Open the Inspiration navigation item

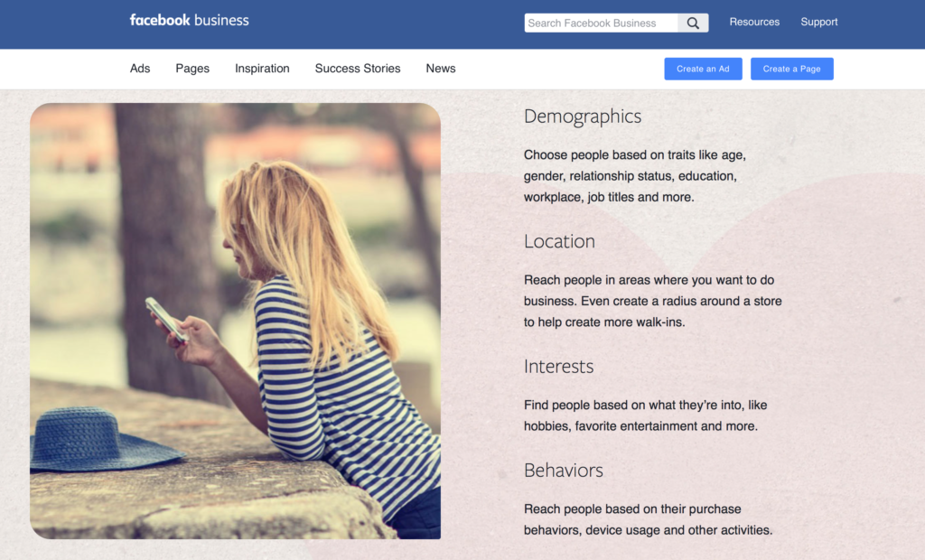click(x=262, y=69)
